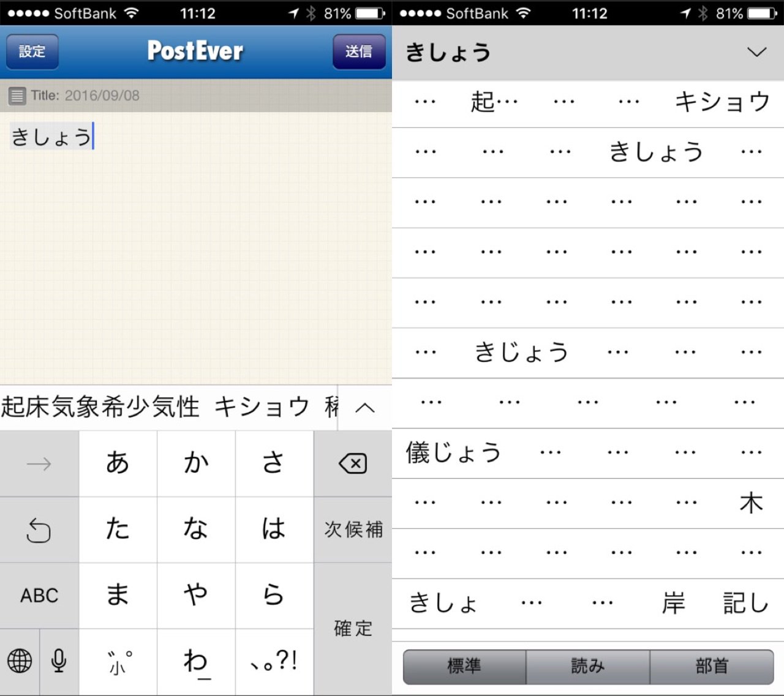Select the 読み tab

point(588,667)
